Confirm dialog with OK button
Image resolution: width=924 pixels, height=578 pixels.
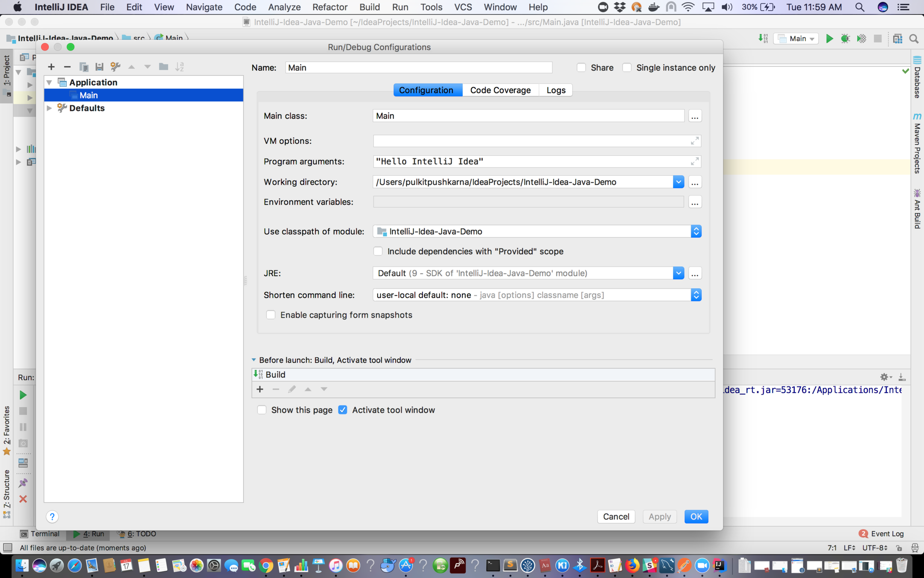pyautogui.click(x=696, y=517)
